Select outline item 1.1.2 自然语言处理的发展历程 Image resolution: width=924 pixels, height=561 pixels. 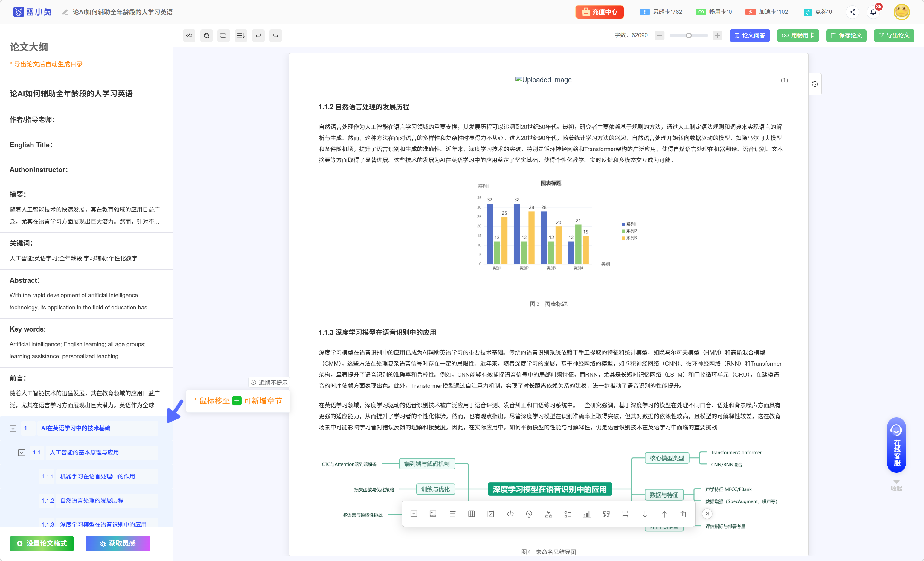point(92,501)
